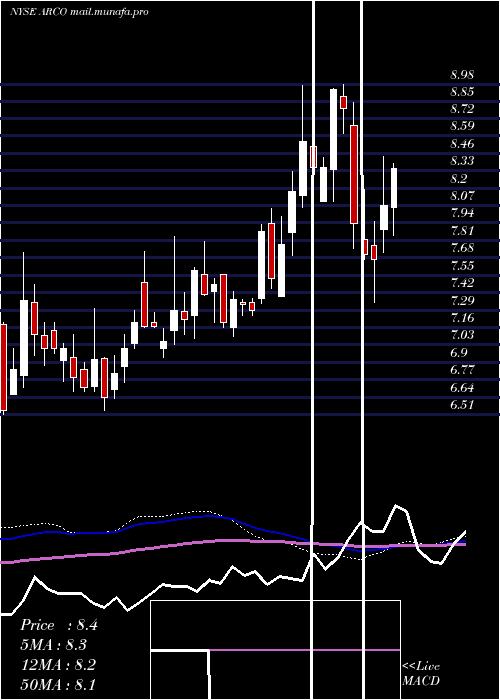Click the 7.68 price axis label
Screen dimensions: 500x700
coord(462,248)
